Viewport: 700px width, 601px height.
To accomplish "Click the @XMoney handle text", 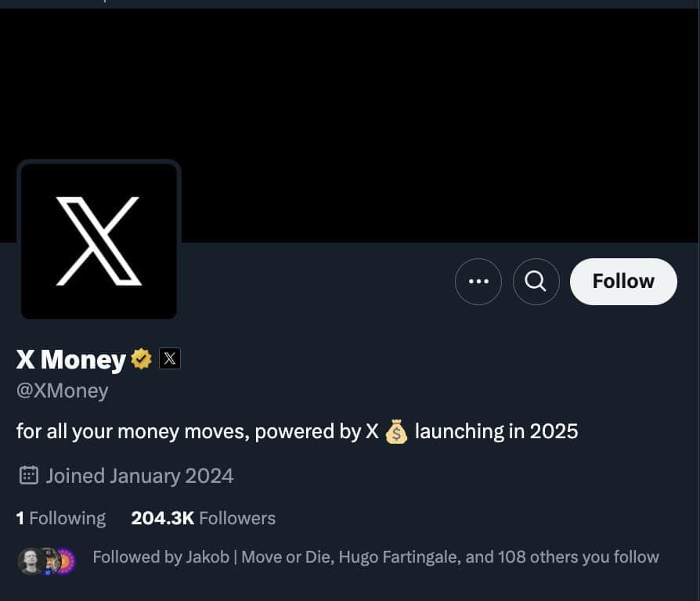I will 63,390.
